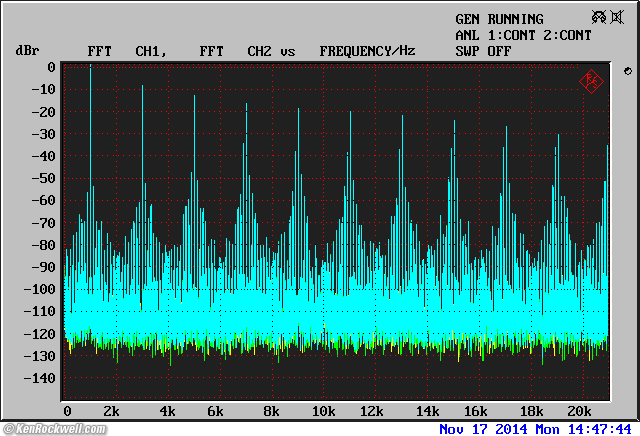
Task: Click the left muted headphone icon
Action: 599,17
